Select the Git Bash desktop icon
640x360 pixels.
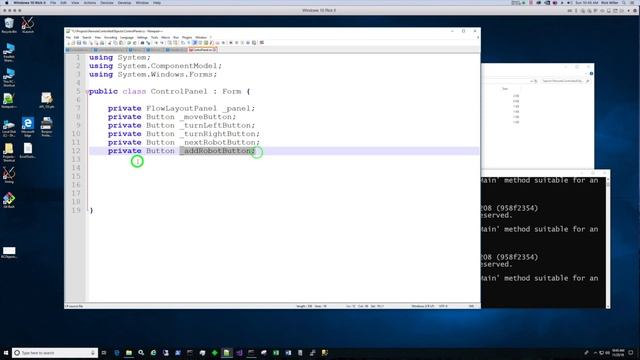[x=9, y=200]
